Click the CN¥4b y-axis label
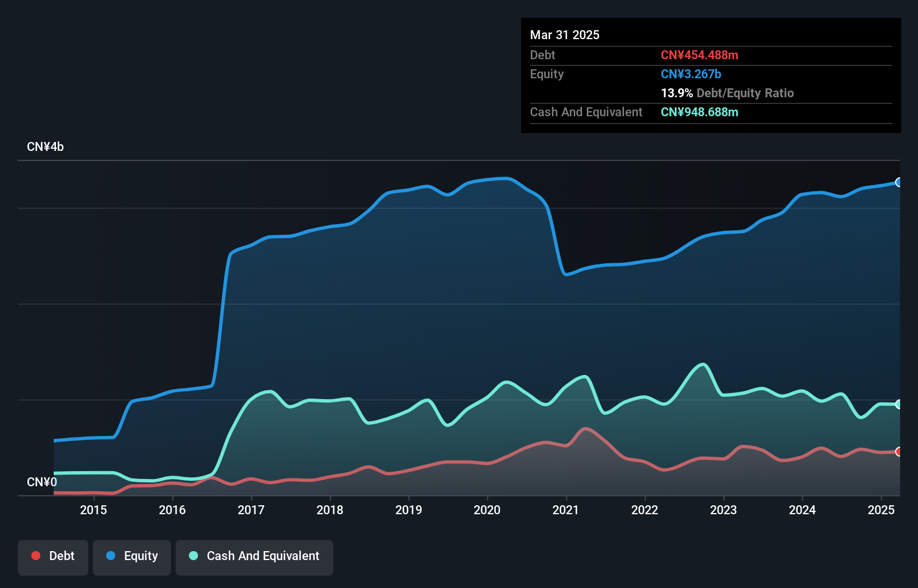 click(45, 147)
